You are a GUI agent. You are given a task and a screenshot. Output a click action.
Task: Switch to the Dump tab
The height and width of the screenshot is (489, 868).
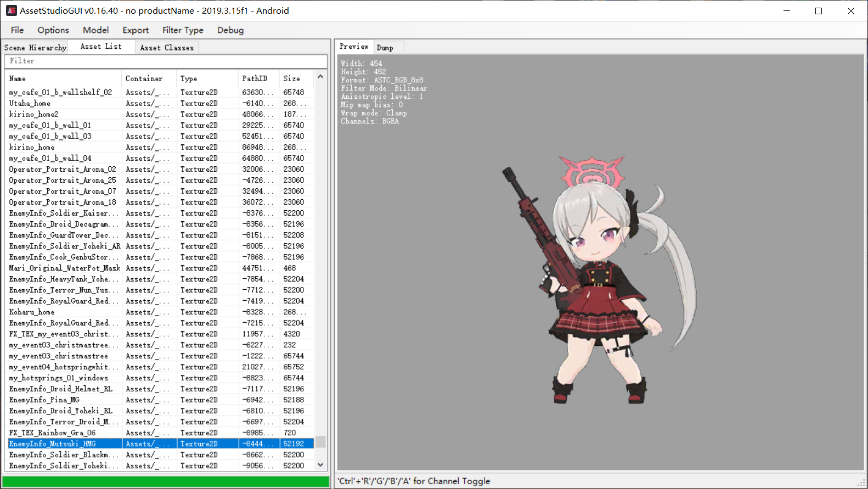click(x=385, y=48)
